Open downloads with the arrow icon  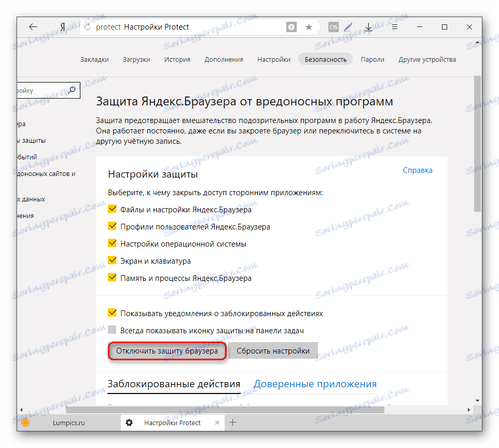[368, 27]
